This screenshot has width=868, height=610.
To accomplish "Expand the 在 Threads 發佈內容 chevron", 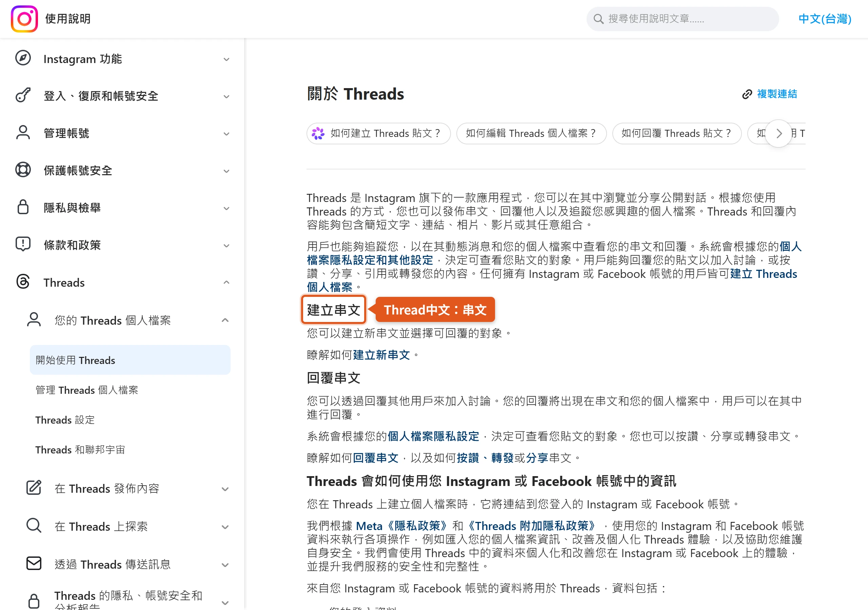I will point(225,489).
